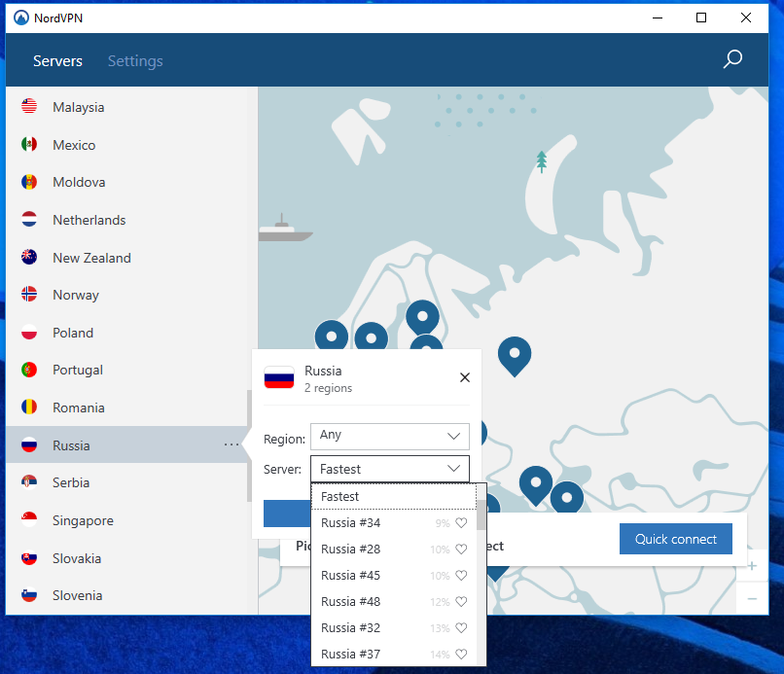Open Russia more options ellipsis
Image resolution: width=784 pixels, height=674 pixels.
231,444
